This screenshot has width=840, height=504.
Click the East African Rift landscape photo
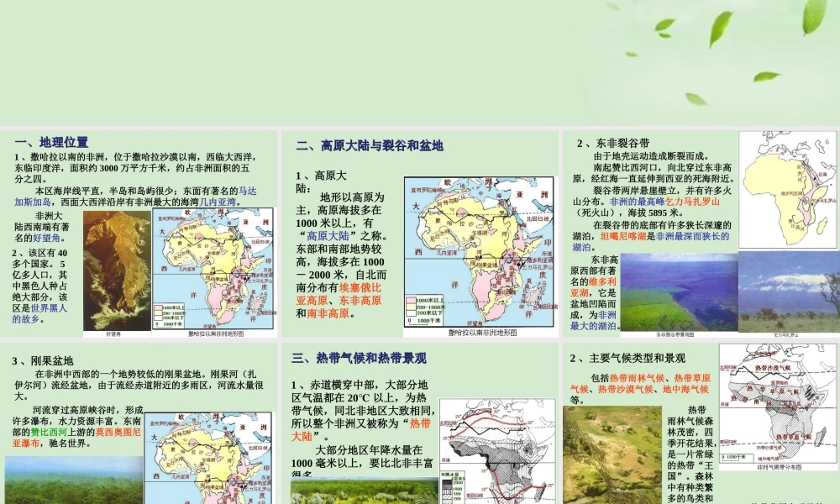click(680, 292)
